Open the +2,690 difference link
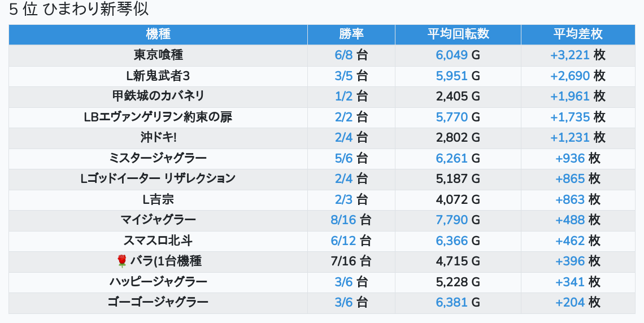The height and width of the screenshot is (323, 644). click(x=570, y=76)
